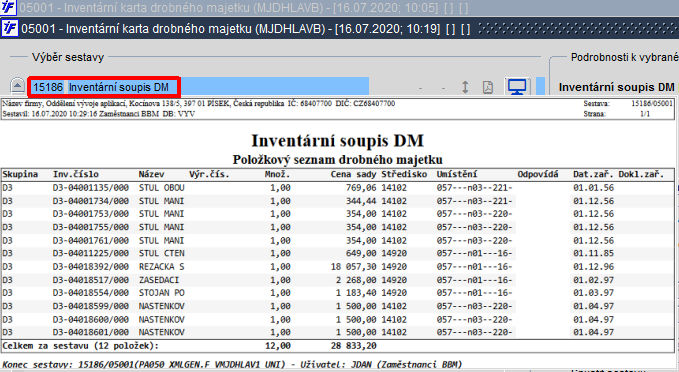Click the Sestavil 16.07.2020 10:29:16 header line
The height and width of the screenshot is (372, 679).
(99, 114)
